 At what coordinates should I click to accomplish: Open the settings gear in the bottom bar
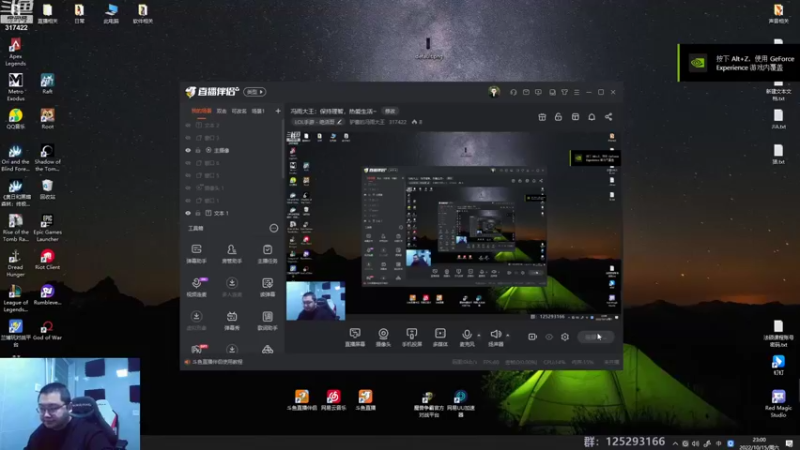point(565,337)
